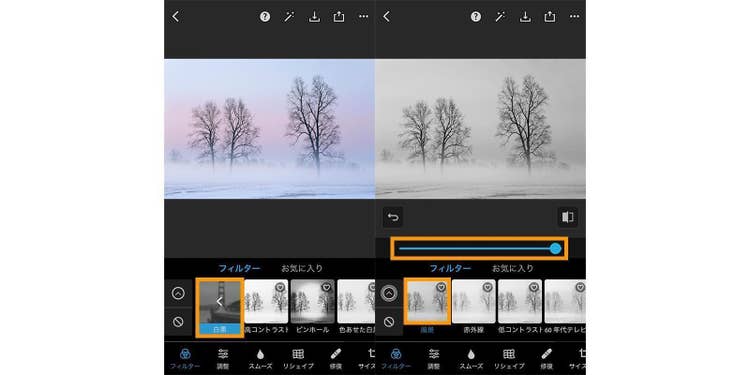Switch to お気に入り tab on right screen
Screen dimensions: 750x375
tap(513, 268)
